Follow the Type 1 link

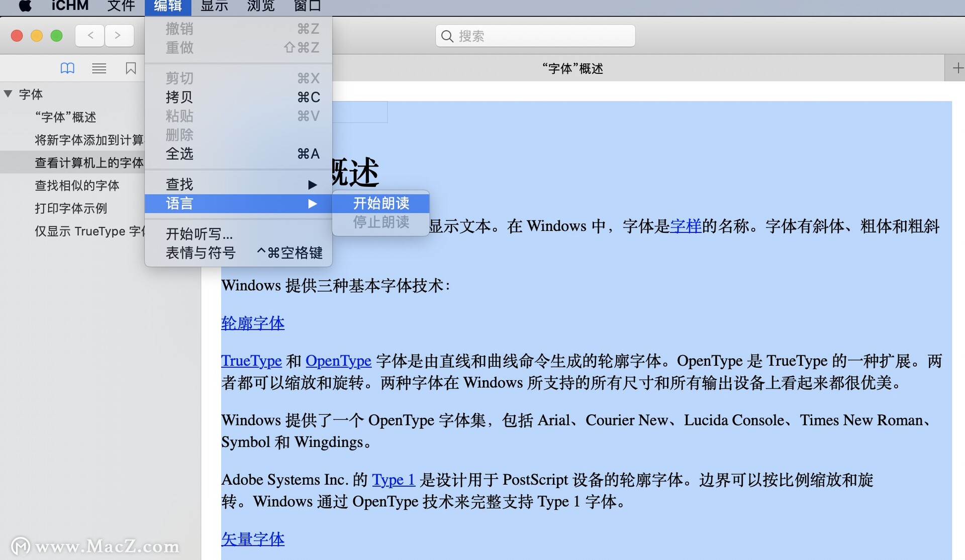click(x=393, y=480)
